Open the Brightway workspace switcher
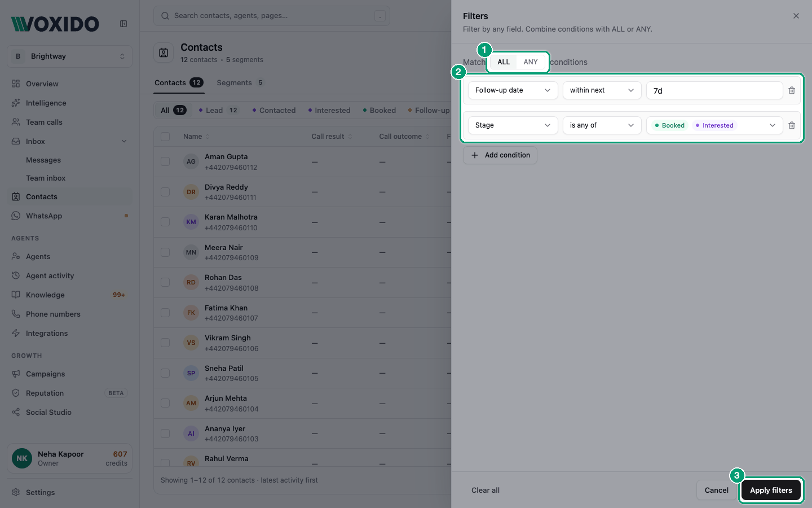This screenshot has height=508, width=812. [70, 56]
